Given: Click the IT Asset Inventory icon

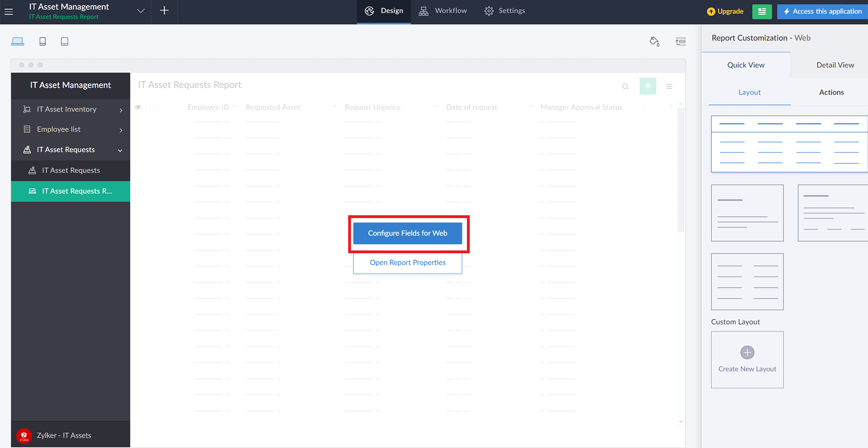Looking at the screenshot, I should [27, 109].
